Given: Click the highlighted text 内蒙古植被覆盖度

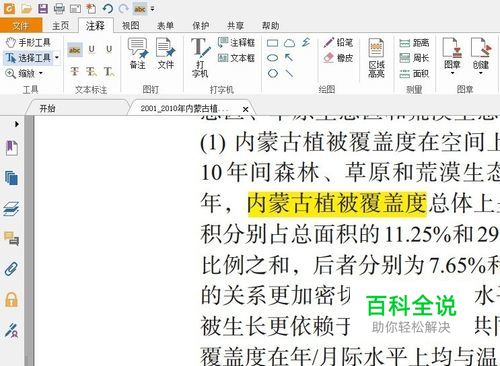Looking at the screenshot, I should click(337, 204).
